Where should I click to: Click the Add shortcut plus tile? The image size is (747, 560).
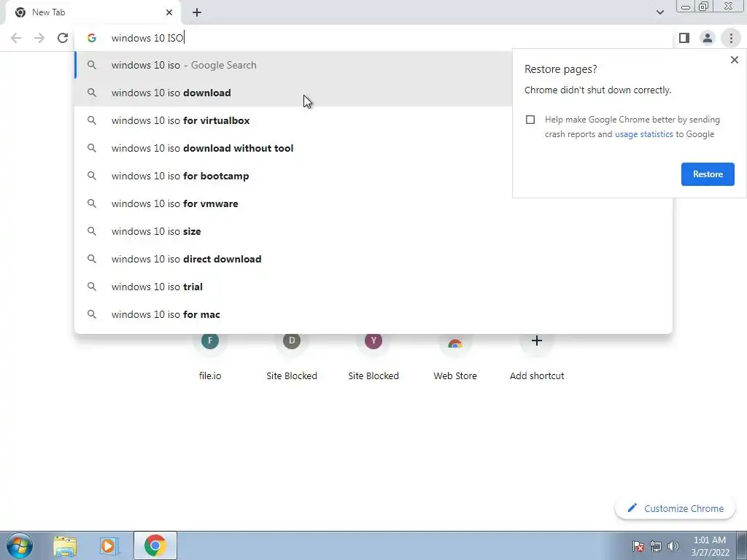click(537, 356)
